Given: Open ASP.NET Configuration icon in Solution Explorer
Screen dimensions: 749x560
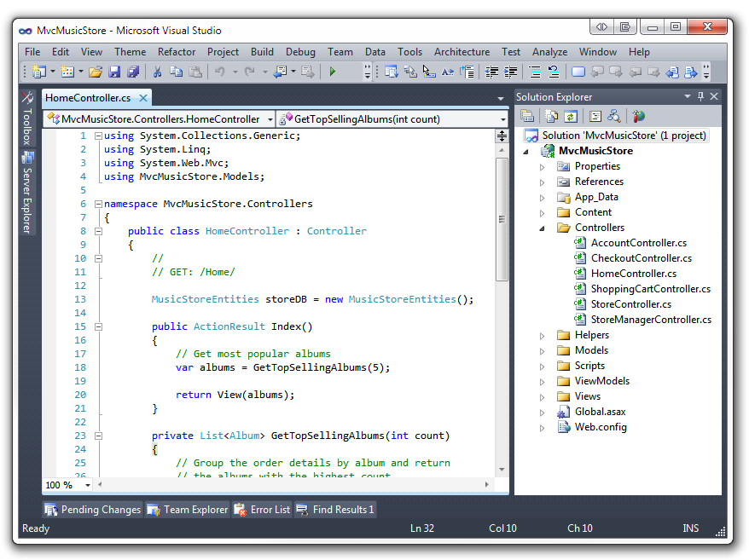Looking at the screenshot, I should point(639,116).
